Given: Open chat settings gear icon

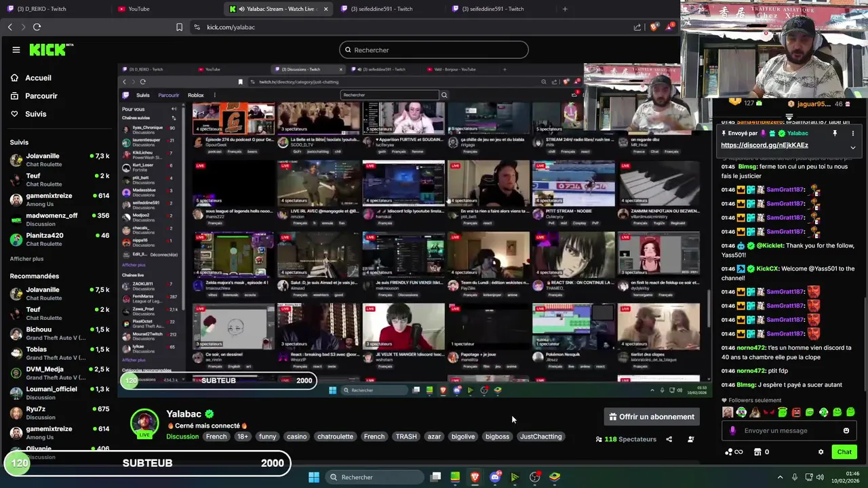Looking at the screenshot, I should pos(821,452).
